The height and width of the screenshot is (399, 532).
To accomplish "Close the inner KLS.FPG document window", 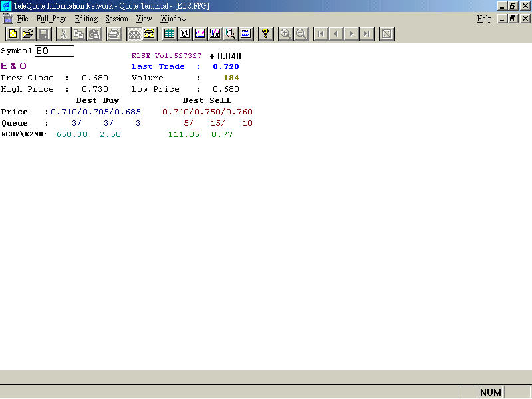I will (x=525, y=19).
